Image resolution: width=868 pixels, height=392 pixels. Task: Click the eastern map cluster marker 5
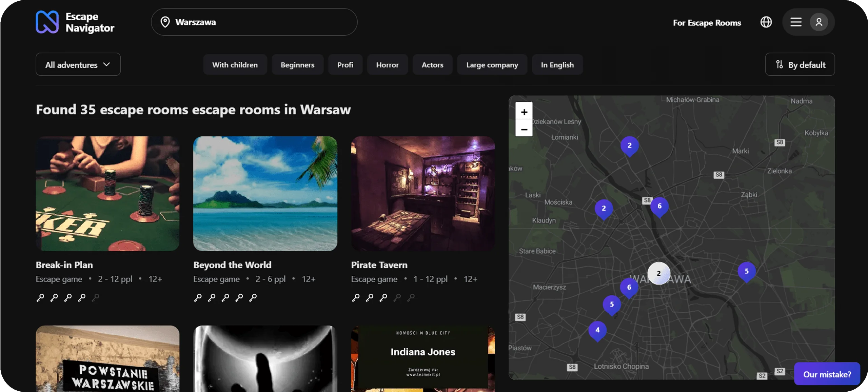(747, 272)
